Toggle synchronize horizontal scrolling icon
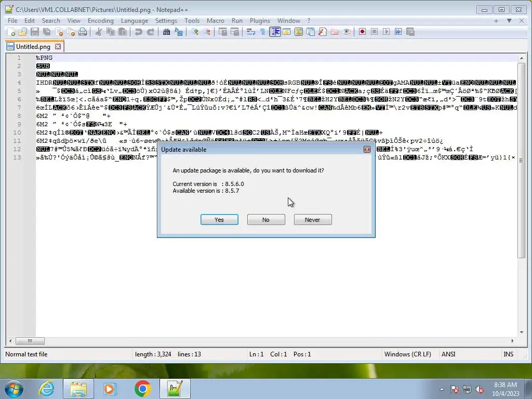The width and height of the screenshot is (532, 399). click(234, 32)
